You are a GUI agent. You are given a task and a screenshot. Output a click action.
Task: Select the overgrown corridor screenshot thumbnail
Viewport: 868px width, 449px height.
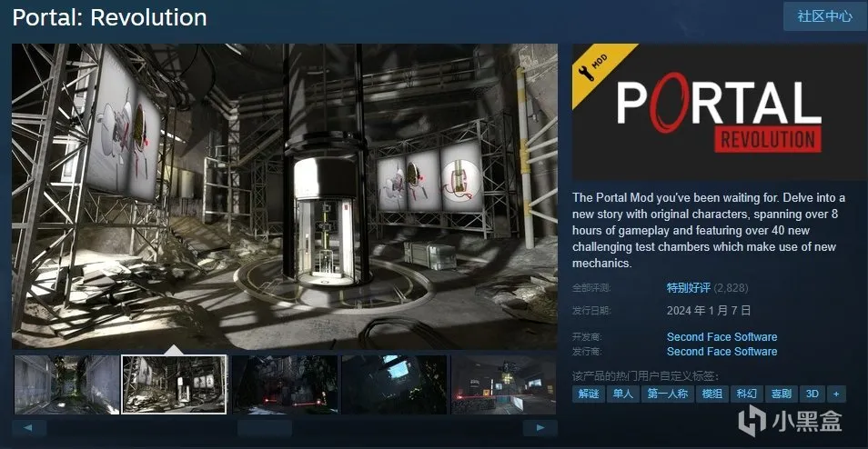coord(66,384)
